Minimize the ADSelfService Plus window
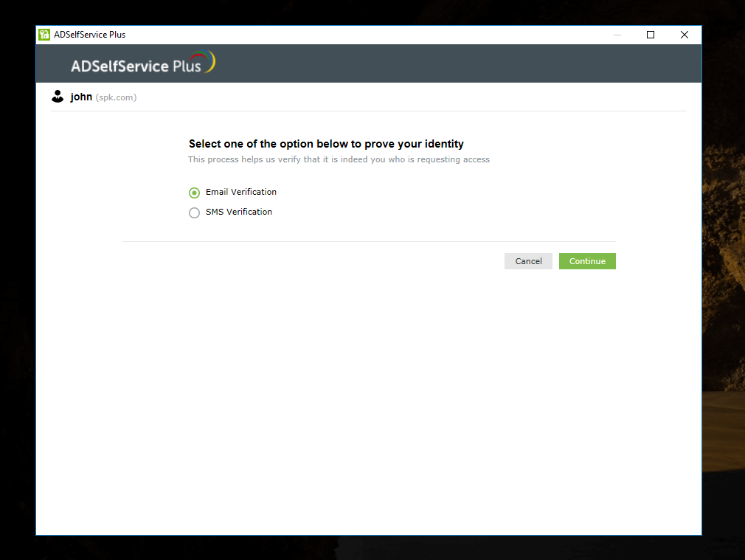This screenshot has width=745, height=560. pyautogui.click(x=617, y=35)
